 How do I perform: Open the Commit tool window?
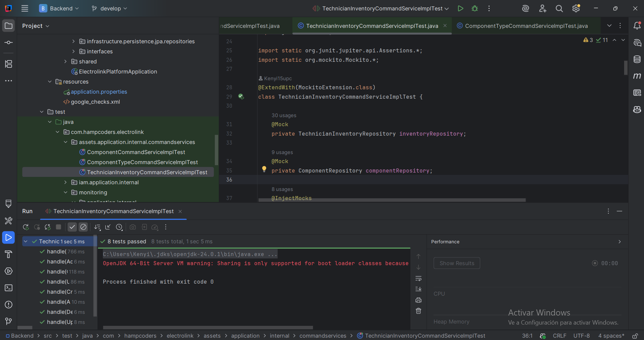pos(9,43)
